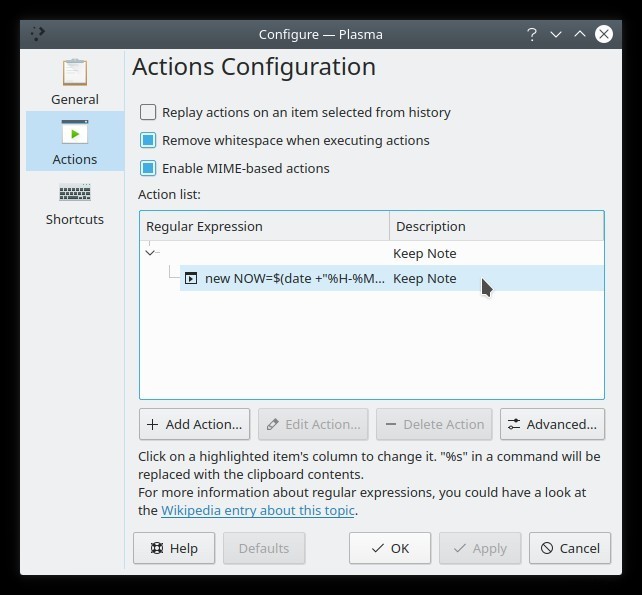Click the Description column header

tap(497, 226)
